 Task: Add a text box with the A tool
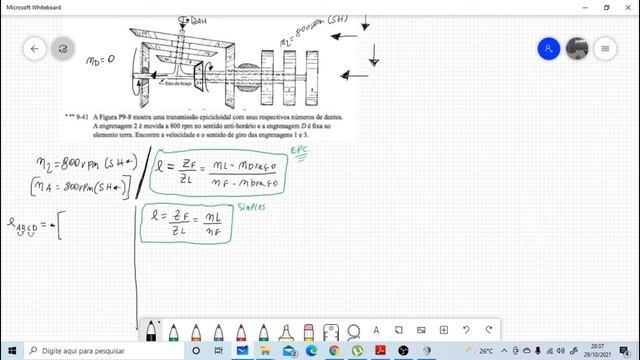pos(376,330)
